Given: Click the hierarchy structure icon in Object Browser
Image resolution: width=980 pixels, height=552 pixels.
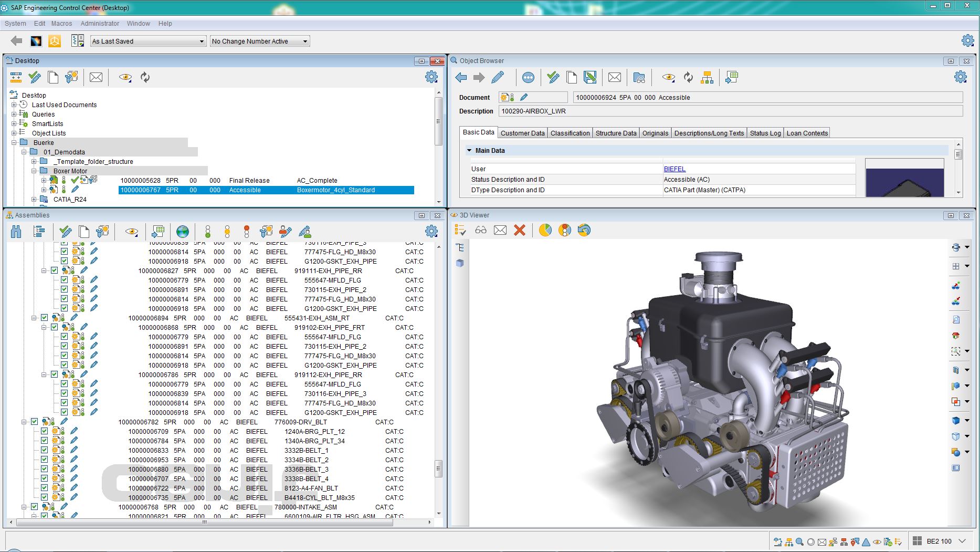Looking at the screenshot, I should (707, 78).
